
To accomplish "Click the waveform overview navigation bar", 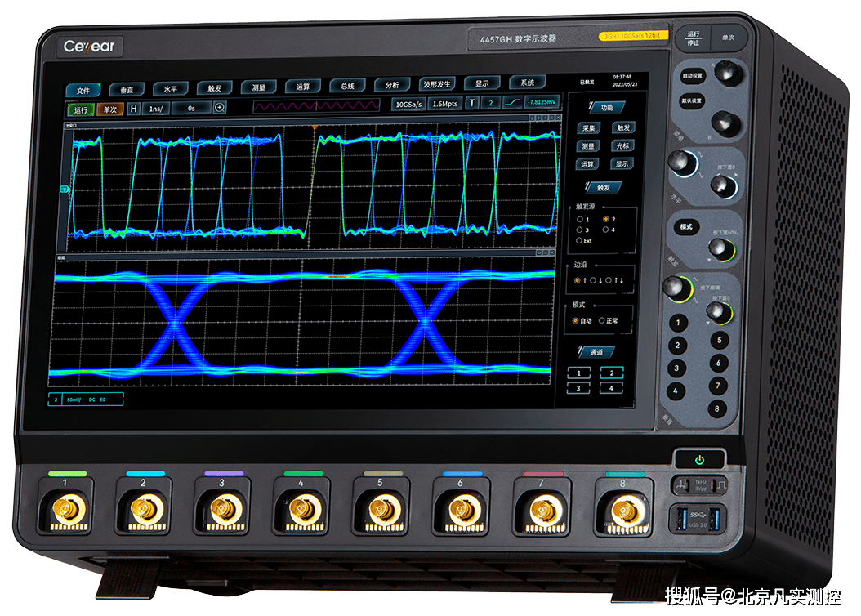I will 316,105.
